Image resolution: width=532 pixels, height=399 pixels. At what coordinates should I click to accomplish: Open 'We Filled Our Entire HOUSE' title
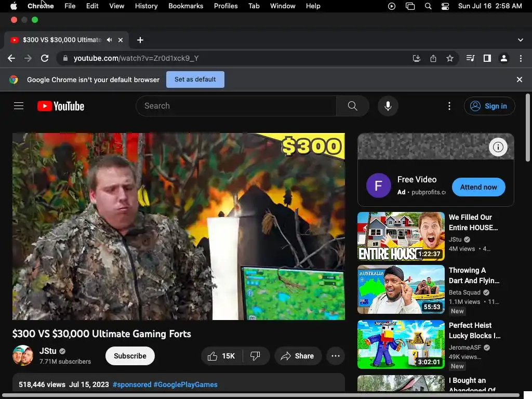(473, 222)
